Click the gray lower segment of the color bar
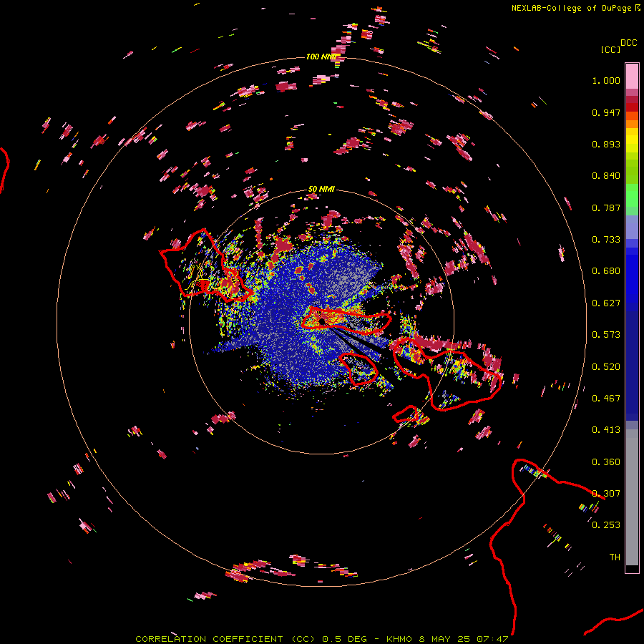Image resolution: width=644 pixels, height=644 pixels. [x=632, y=497]
